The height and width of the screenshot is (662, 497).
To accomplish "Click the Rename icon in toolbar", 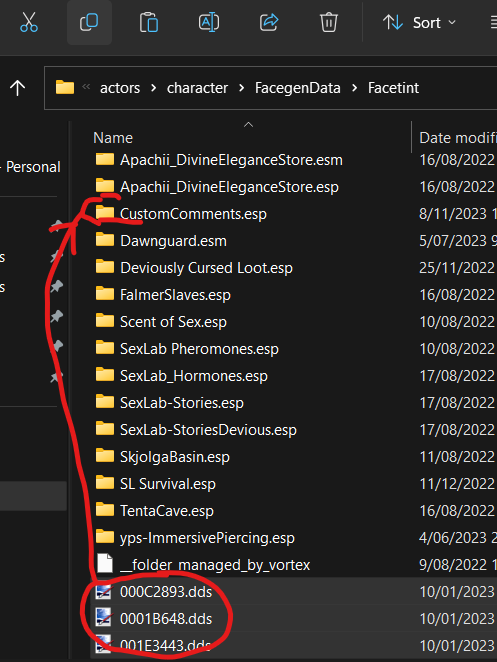I will (209, 22).
